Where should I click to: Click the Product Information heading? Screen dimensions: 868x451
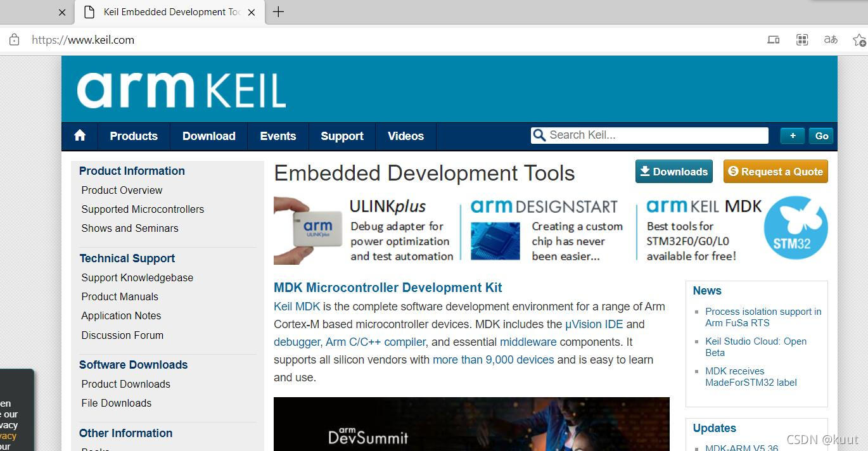132,171
